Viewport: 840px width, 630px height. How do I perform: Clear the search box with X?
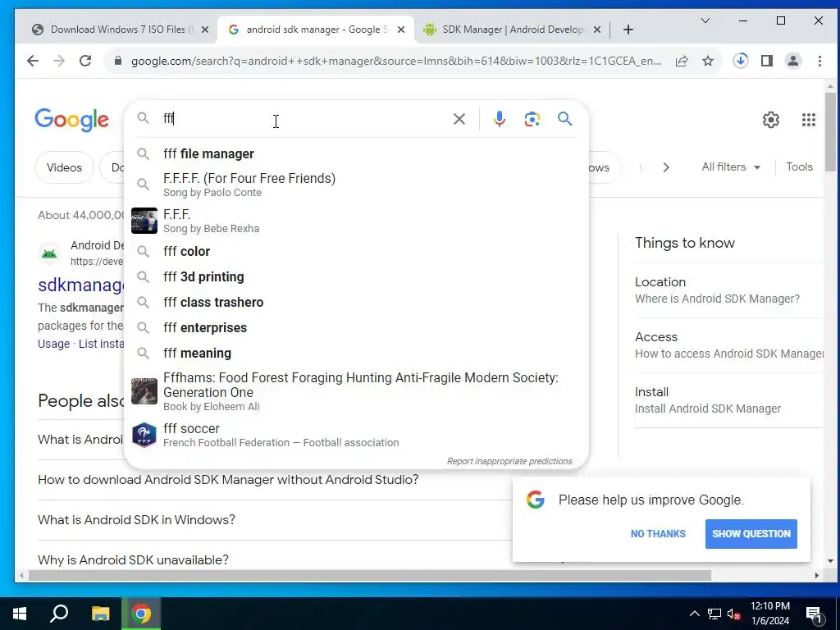coord(459,118)
